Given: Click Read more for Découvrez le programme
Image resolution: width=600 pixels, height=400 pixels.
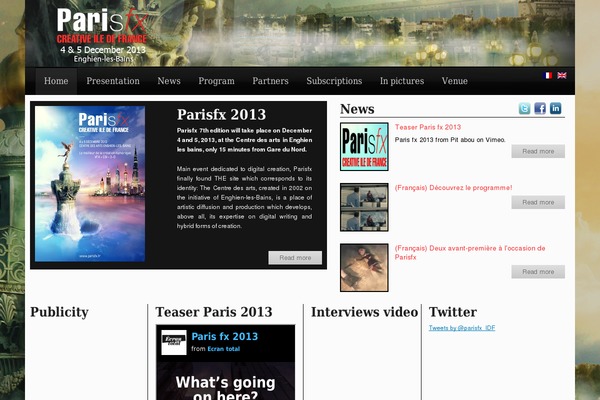Looking at the screenshot, I should 538,202.
